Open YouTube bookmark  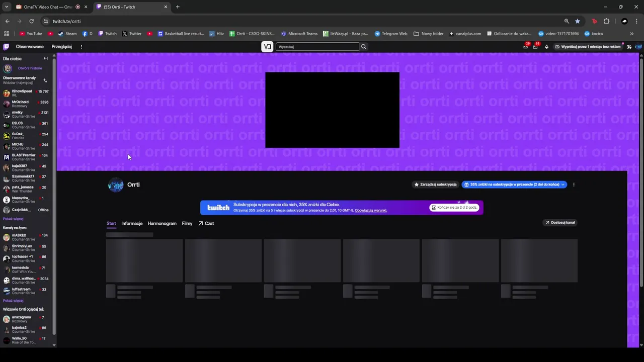(x=31, y=34)
